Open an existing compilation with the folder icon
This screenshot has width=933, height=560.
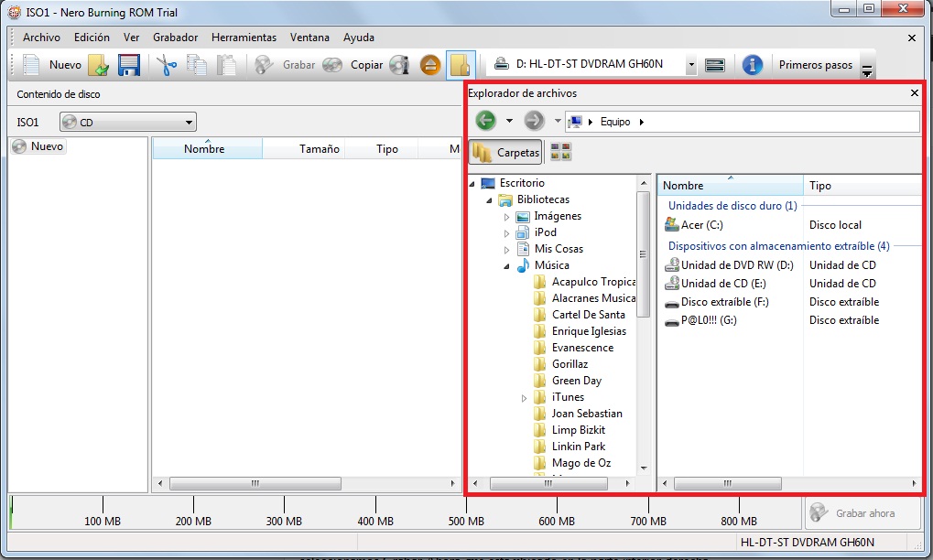[x=99, y=65]
